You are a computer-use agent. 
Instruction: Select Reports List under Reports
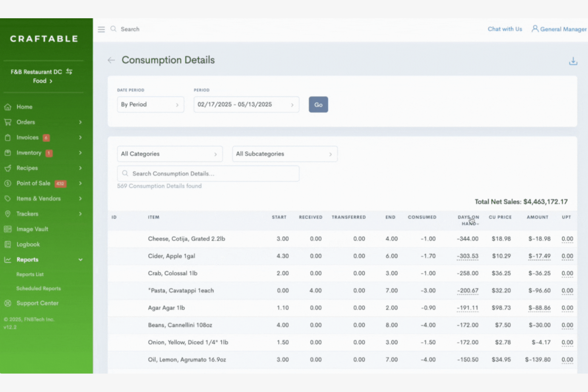point(30,274)
